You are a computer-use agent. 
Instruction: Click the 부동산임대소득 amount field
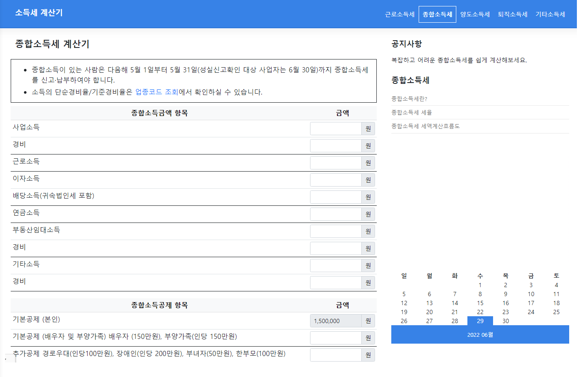pyautogui.click(x=336, y=231)
